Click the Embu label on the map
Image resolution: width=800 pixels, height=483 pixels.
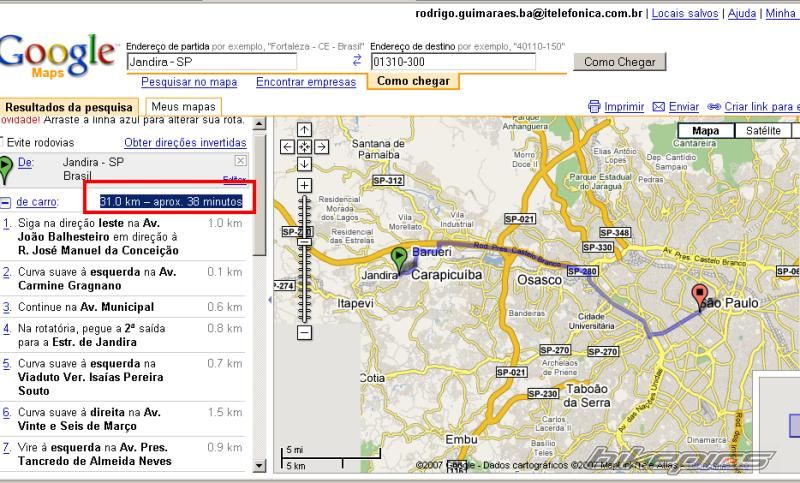coord(461,440)
